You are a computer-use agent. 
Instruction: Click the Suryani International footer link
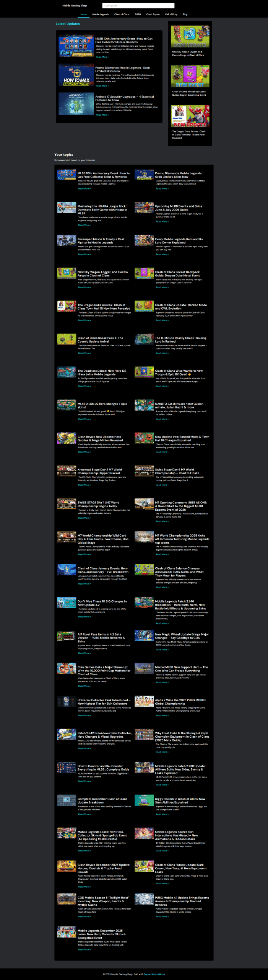tap(154, 974)
